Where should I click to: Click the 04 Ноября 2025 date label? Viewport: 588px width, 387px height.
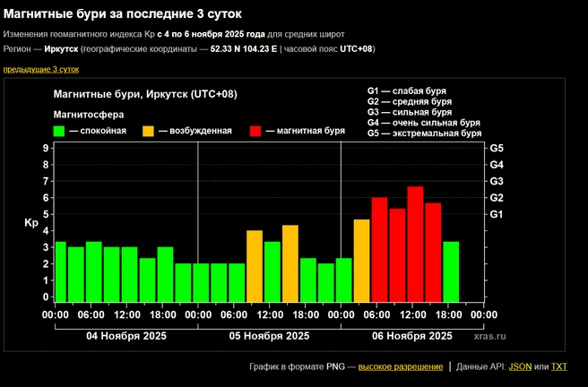126,336
